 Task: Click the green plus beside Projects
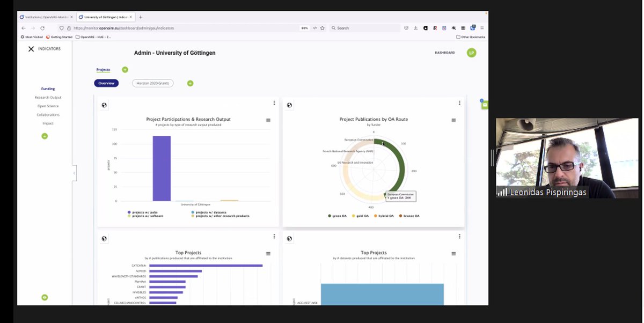pyautogui.click(x=125, y=69)
